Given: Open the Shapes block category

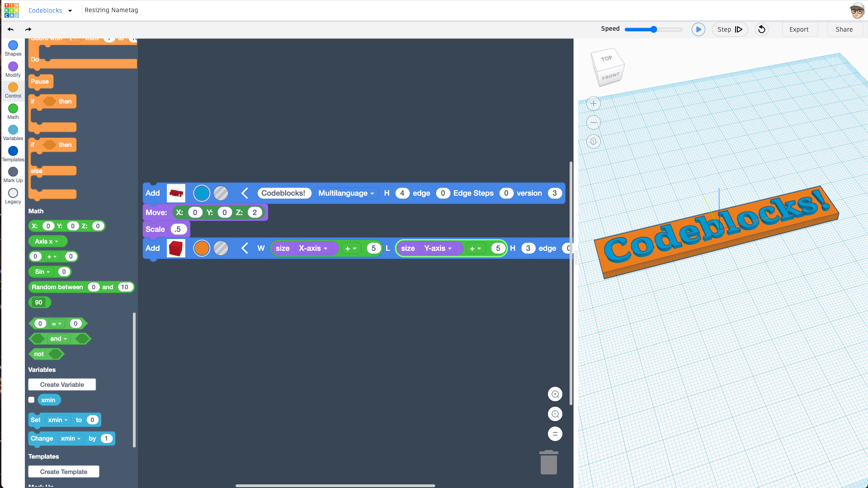Looking at the screenshot, I should pyautogui.click(x=13, y=47).
